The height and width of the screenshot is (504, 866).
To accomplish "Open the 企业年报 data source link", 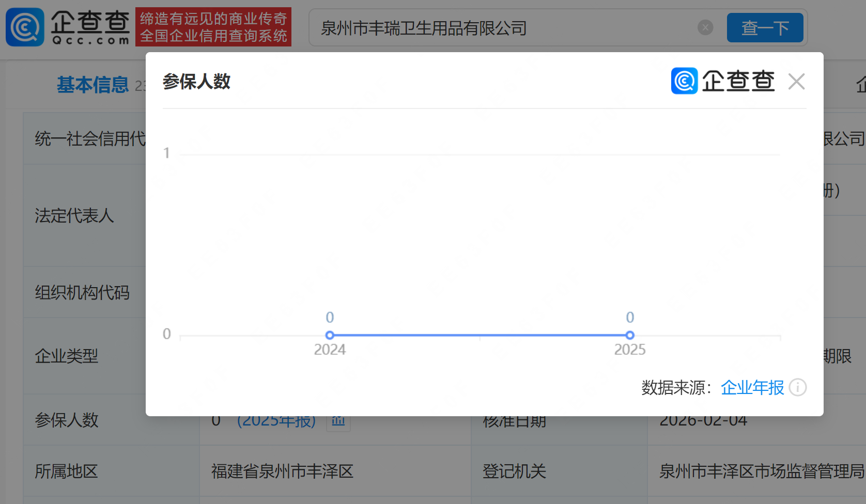I will (752, 387).
